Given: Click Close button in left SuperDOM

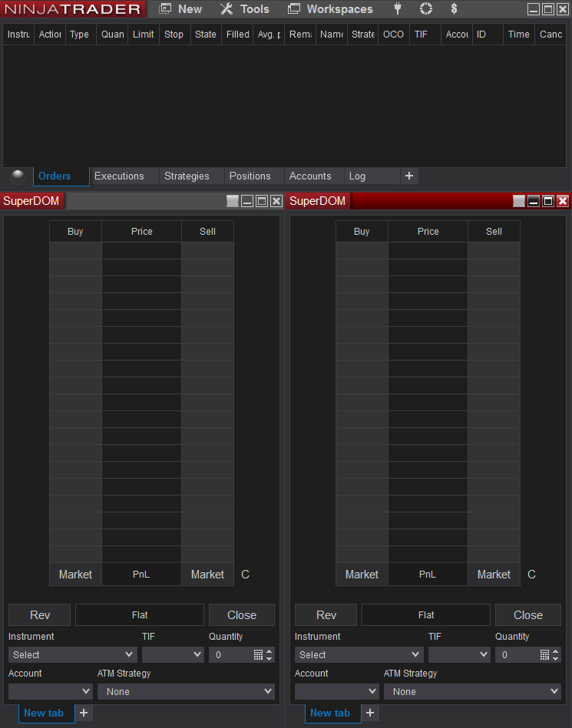Looking at the screenshot, I should click(x=242, y=614).
